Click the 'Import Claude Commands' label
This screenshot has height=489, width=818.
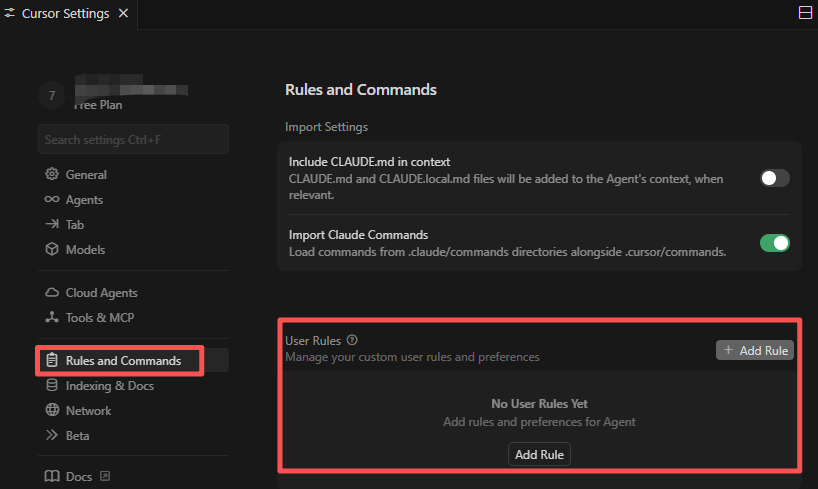(x=358, y=235)
